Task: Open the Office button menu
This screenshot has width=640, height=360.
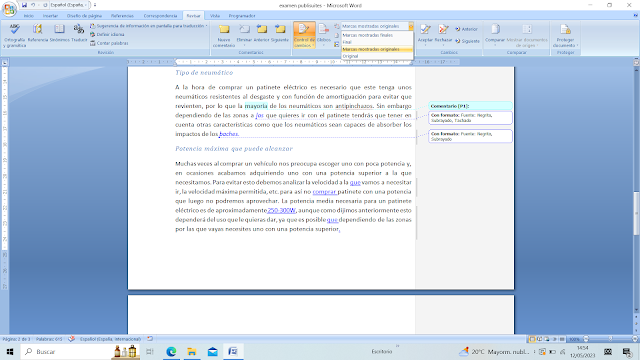Action: (9, 9)
